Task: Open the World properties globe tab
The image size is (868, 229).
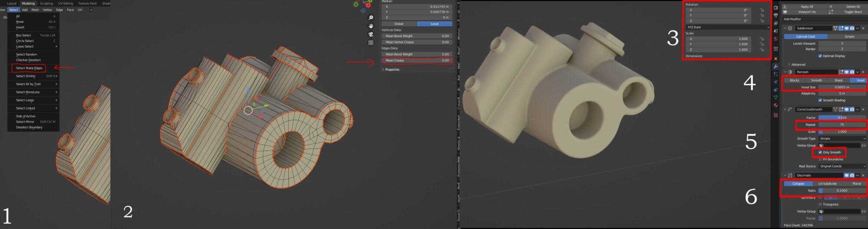Action: point(776,39)
